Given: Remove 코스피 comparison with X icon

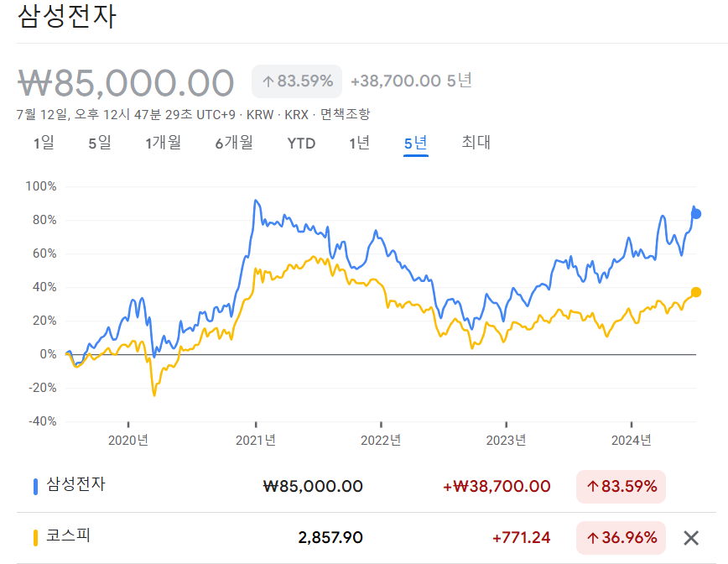Looking at the screenshot, I should coord(691,538).
